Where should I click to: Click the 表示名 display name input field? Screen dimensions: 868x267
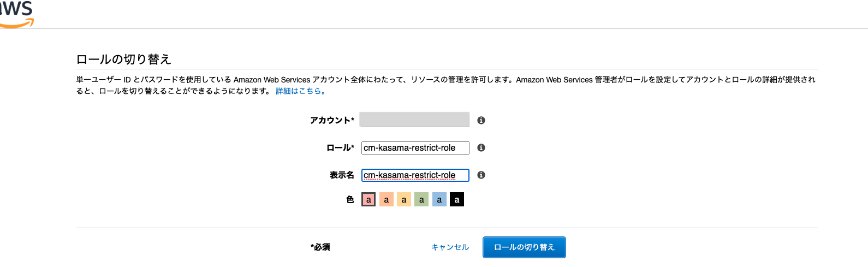pyautogui.click(x=415, y=175)
